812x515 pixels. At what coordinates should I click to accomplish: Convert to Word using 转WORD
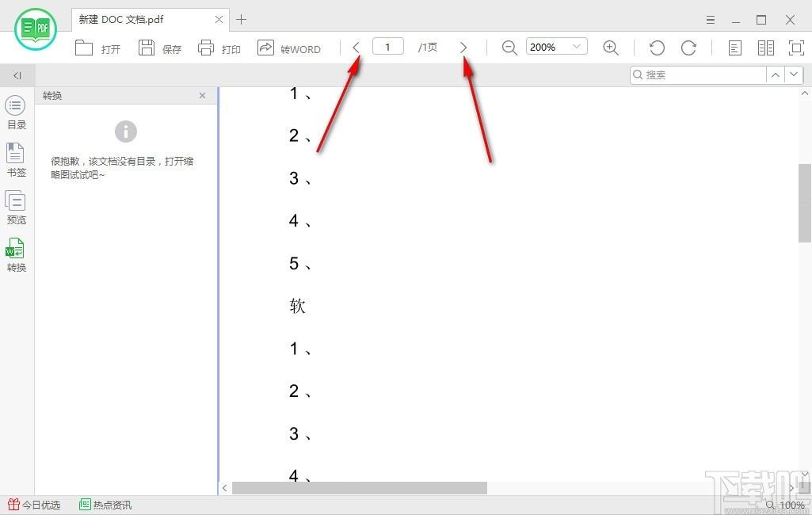(289, 48)
